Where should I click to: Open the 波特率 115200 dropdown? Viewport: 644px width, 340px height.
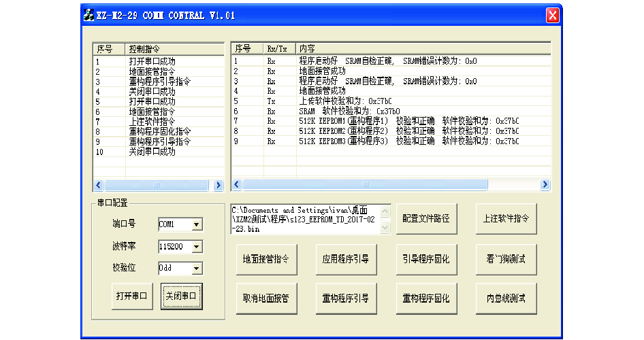[196, 246]
